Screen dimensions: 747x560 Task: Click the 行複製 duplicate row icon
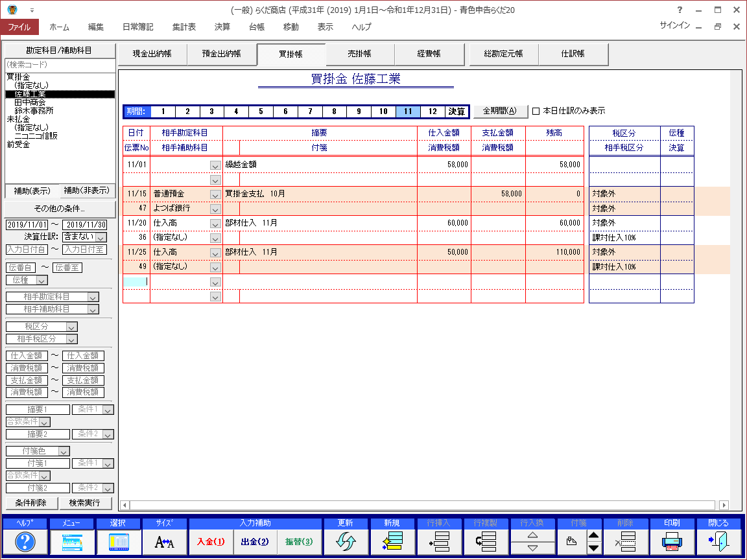tap(485, 542)
